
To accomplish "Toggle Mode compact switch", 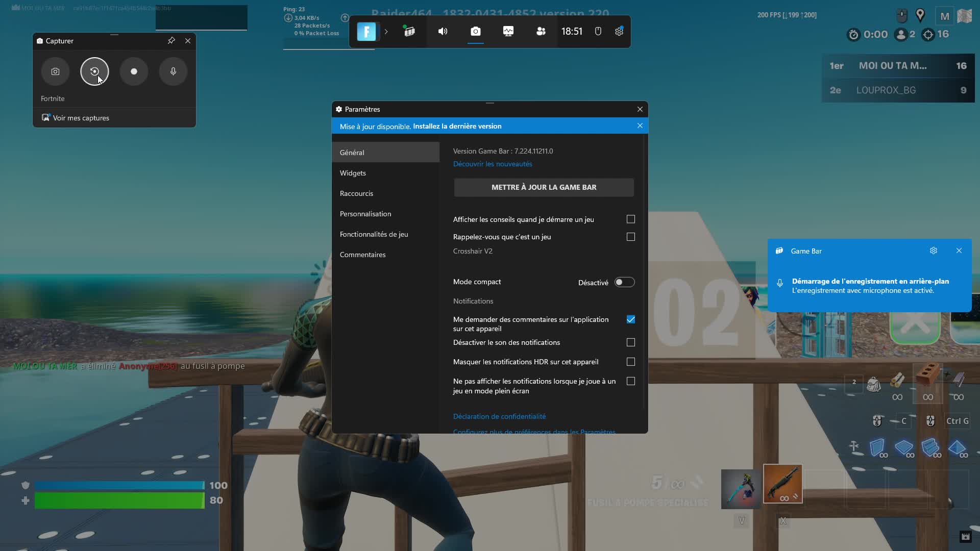I will point(624,282).
